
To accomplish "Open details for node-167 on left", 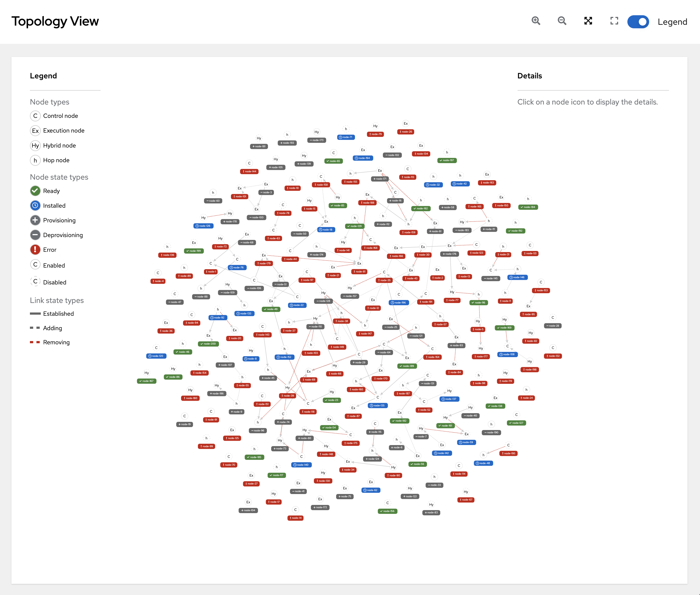I will click(147, 381).
